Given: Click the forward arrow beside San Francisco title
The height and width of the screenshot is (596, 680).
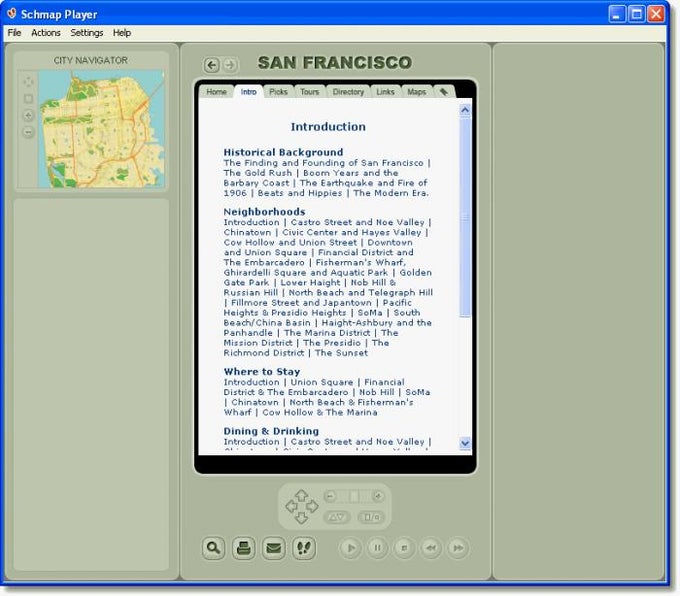Looking at the screenshot, I should tap(230, 65).
